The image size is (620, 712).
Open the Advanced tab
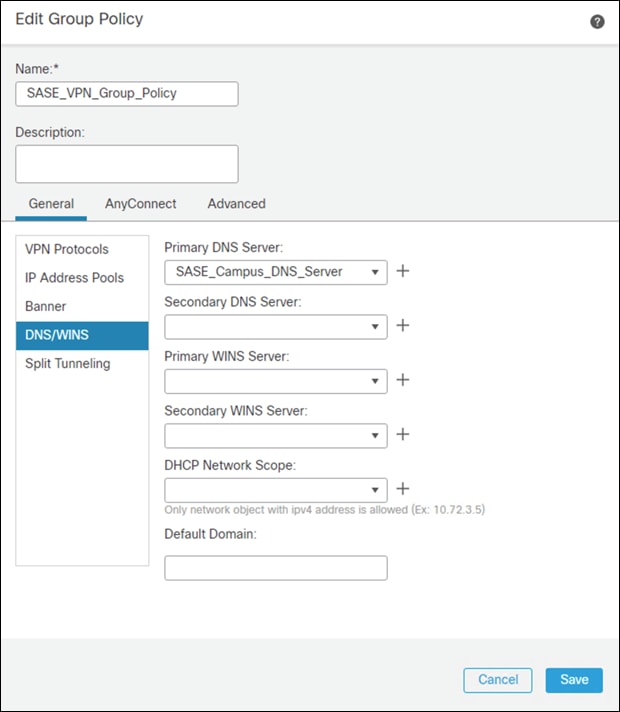pos(236,204)
